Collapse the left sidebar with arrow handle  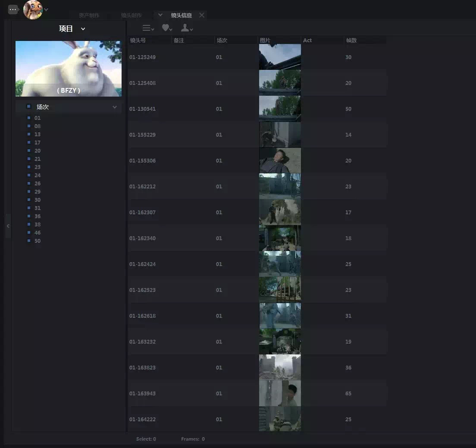pyautogui.click(x=8, y=226)
